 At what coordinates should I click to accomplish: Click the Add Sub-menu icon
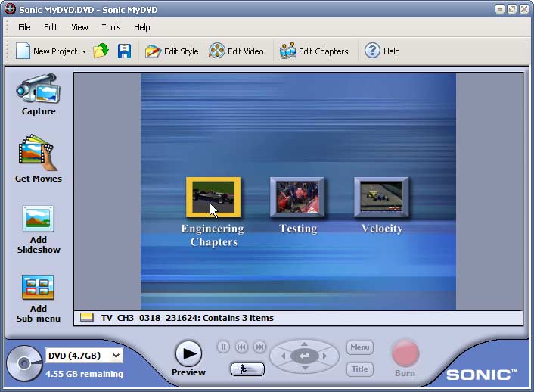click(x=38, y=288)
